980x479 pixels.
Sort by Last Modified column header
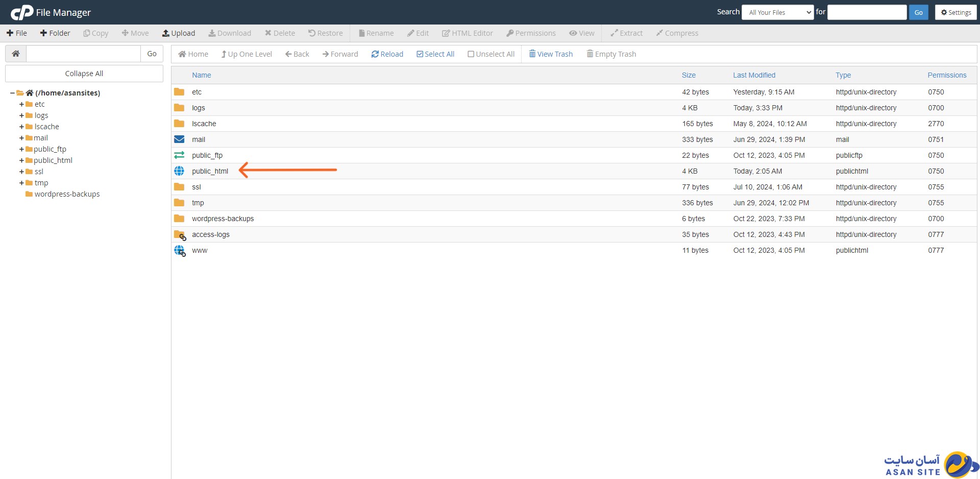(x=754, y=75)
